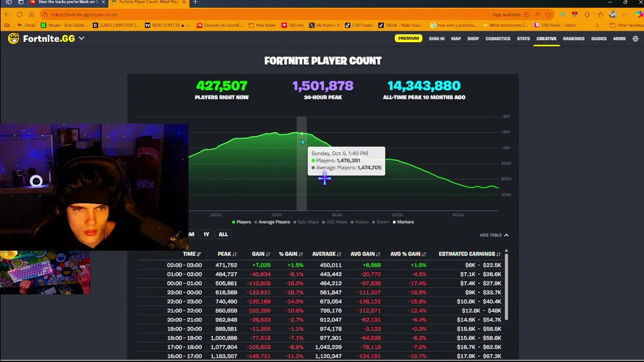This screenshot has height=362, width=644.
Task: Open the STATS menu item
Action: (523, 39)
